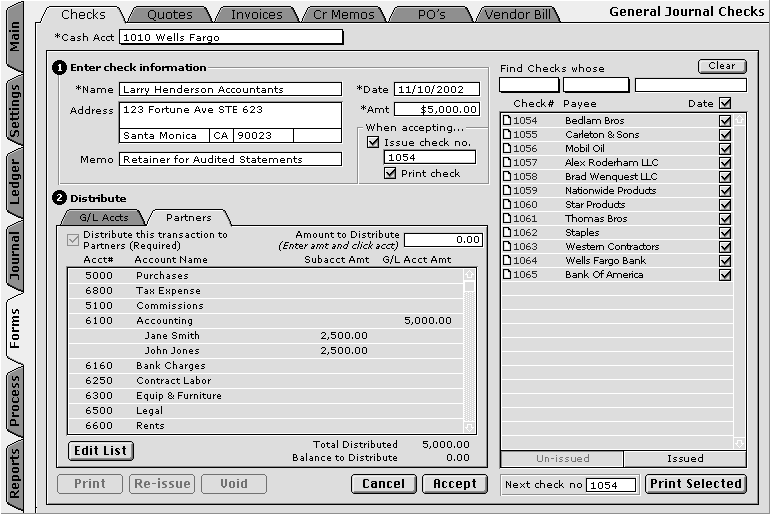Open the Process side tab
This screenshot has height=514, width=770.
[15, 401]
